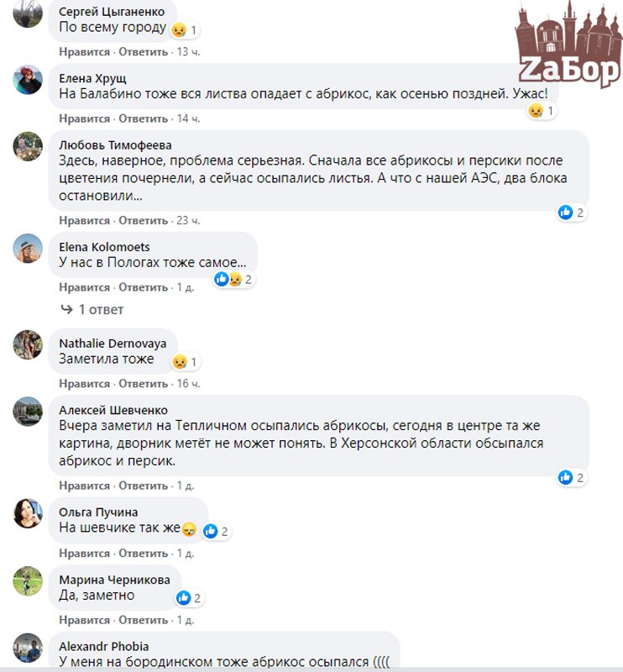
Task: Click the '23 ч.' timestamp link
Action: point(189,221)
